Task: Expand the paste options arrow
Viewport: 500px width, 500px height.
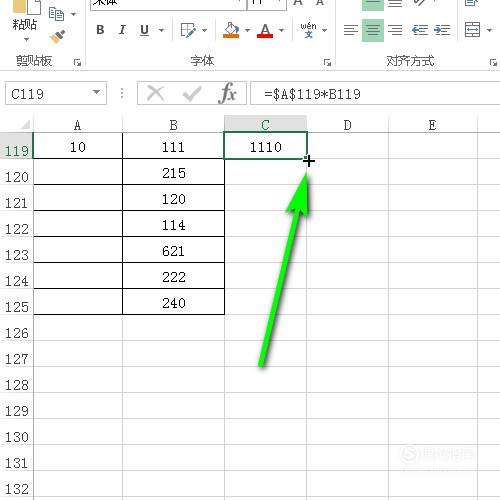Action: [26, 39]
